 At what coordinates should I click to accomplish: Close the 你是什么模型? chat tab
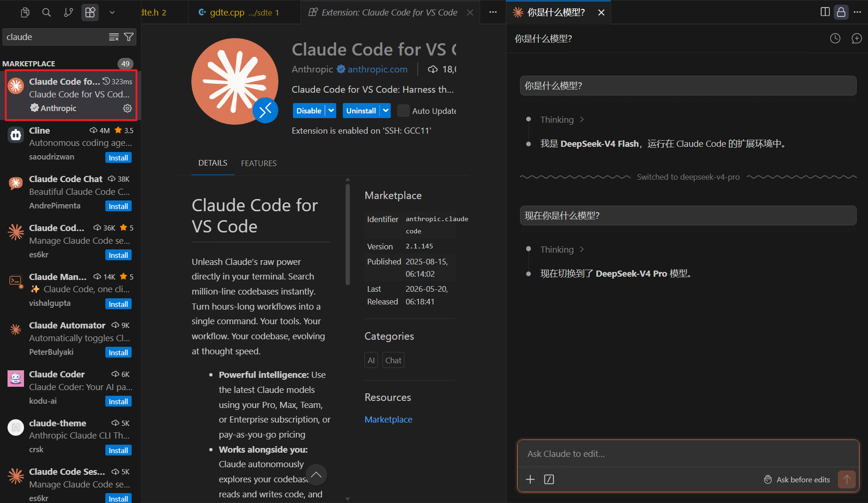tap(601, 12)
